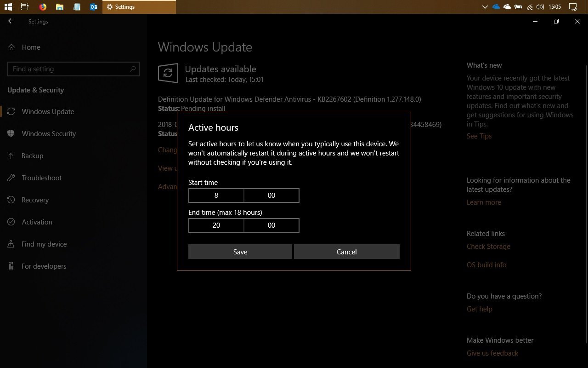Open the OS build info link

[x=486, y=265]
